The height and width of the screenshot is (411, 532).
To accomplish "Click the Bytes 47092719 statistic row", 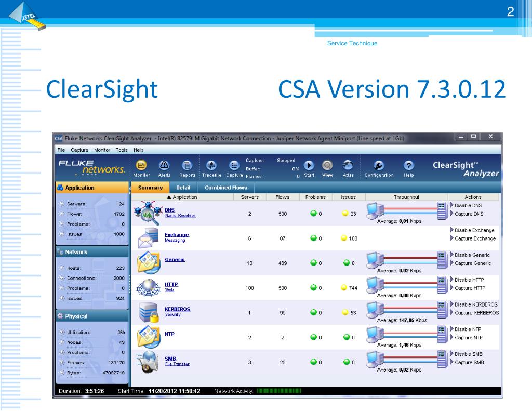I will tap(92, 373).
